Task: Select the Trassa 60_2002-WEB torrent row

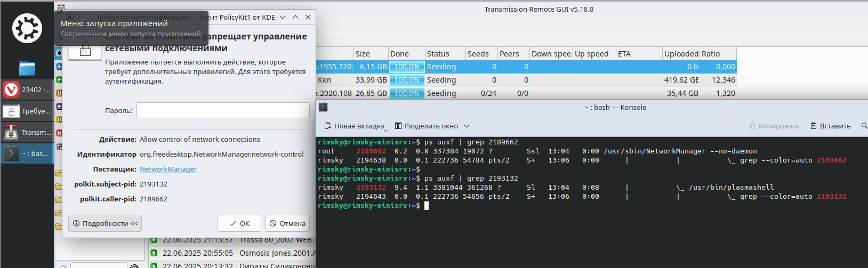Action: pos(232,240)
